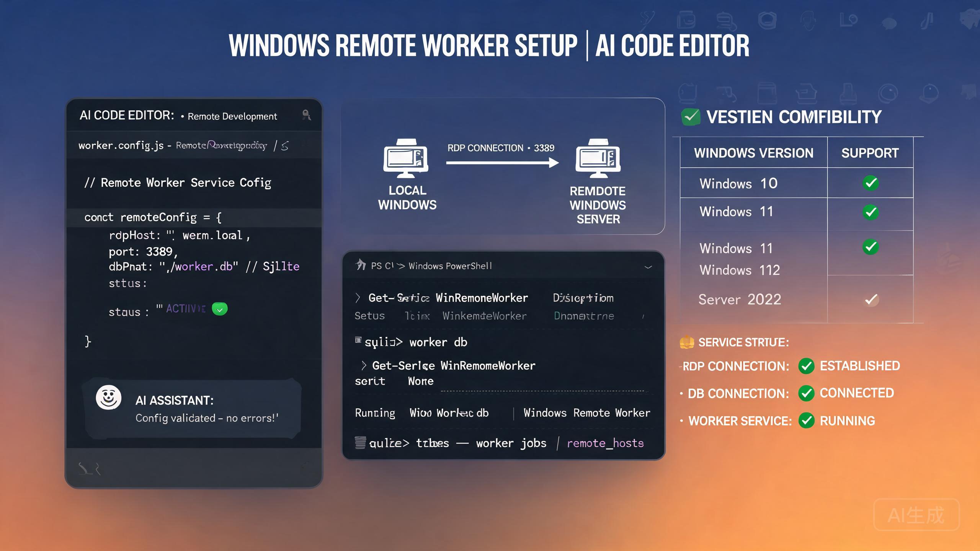Screen dimensions: 980x551
Task: Click the pin icon in editor header
Action: pos(306,115)
